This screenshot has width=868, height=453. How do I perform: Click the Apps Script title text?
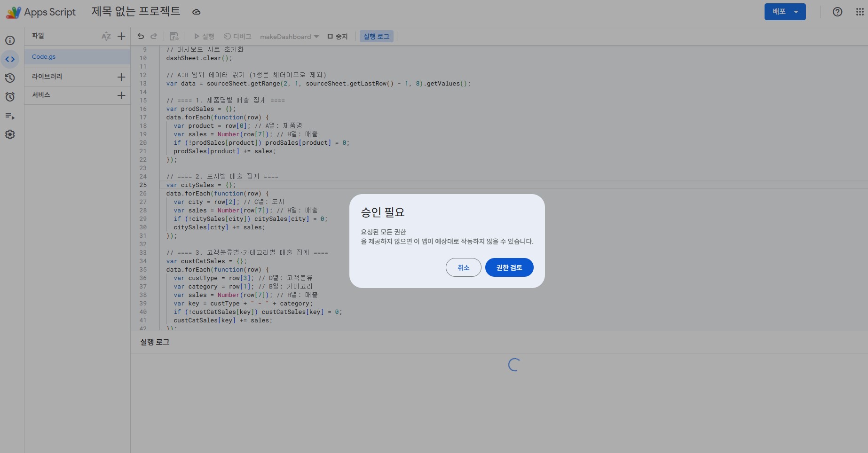pos(50,12)
